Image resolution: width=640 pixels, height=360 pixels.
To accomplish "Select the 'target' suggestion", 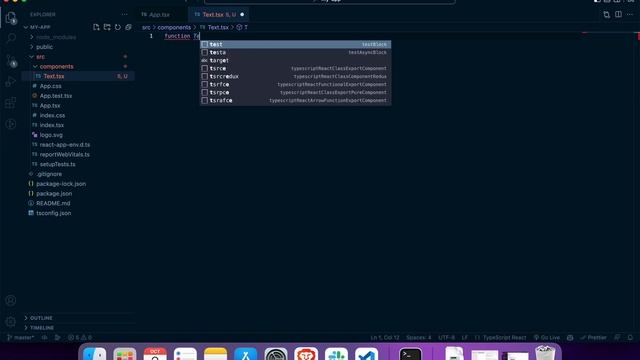I will click(296, 60).
